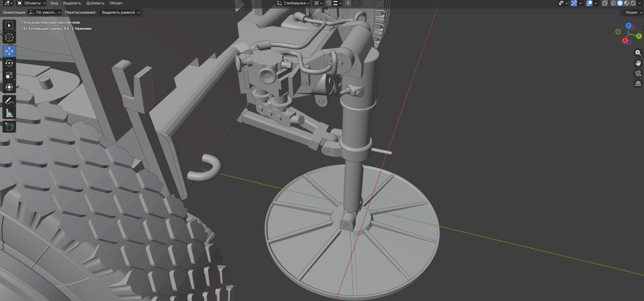Toggle show overlays button
644x301 pixels.
click(589, 3)
